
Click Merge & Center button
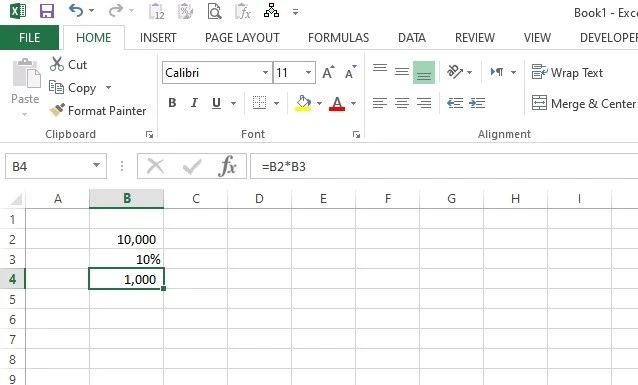point(583,103)
